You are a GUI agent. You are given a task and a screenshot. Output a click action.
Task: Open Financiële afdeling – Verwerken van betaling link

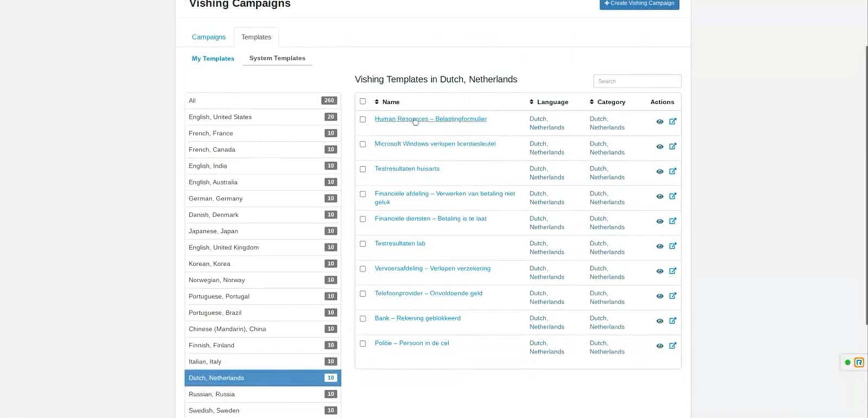[x=445, y=198]
